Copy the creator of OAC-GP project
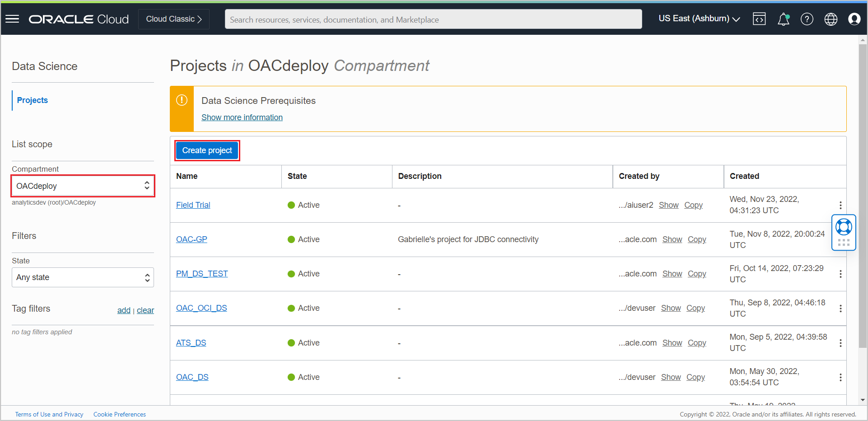The image size is (868, 421). point(697,239)
